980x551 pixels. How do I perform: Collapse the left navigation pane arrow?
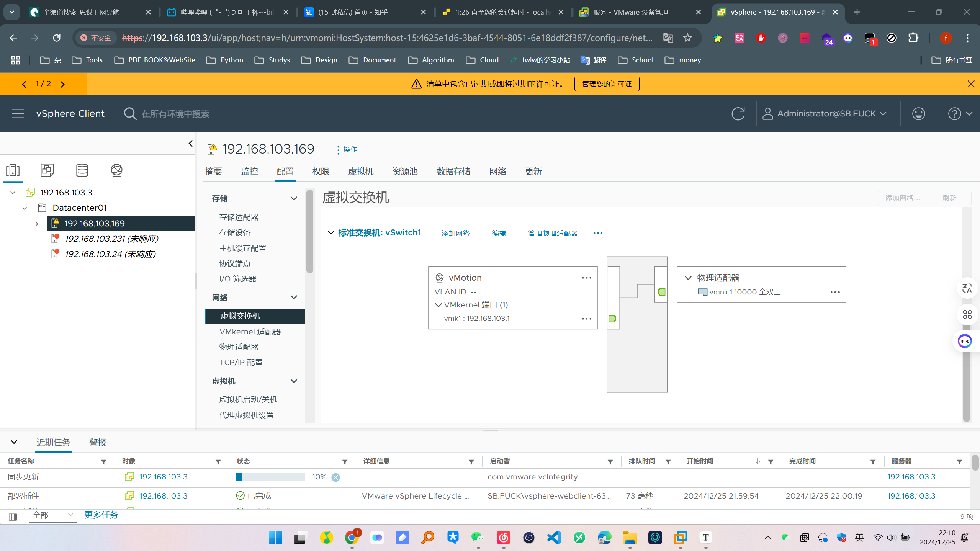click(x=190, y=144)
